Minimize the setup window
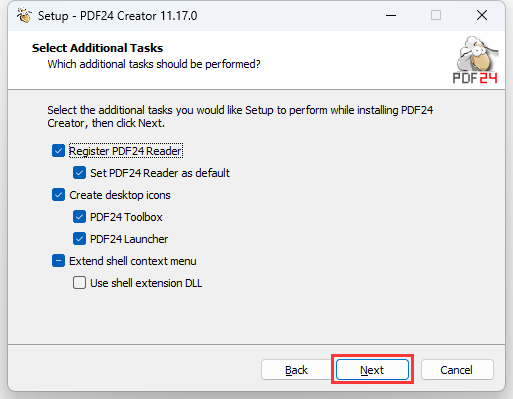 pyautogui.click(x=391, y=15)
